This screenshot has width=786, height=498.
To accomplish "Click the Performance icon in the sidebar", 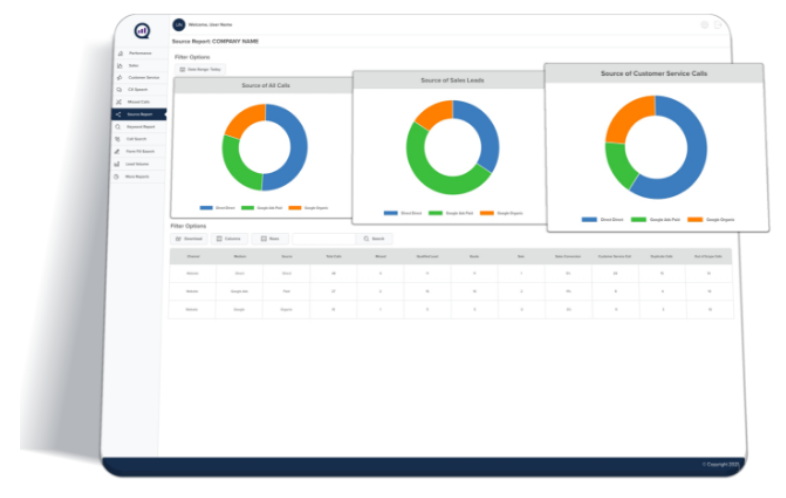I will (x=119, y=53).
